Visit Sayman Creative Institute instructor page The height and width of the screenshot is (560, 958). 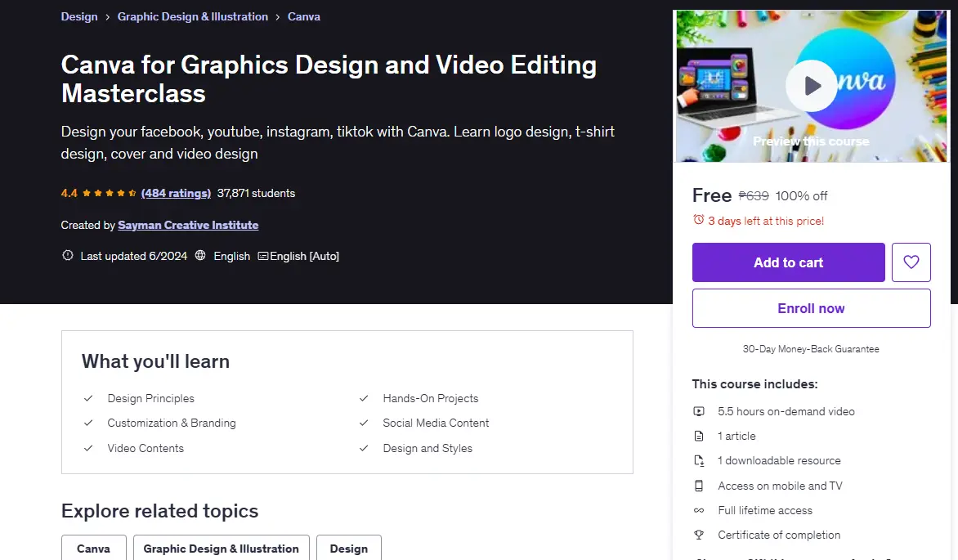pyautogui.click(x=188, y=225)
